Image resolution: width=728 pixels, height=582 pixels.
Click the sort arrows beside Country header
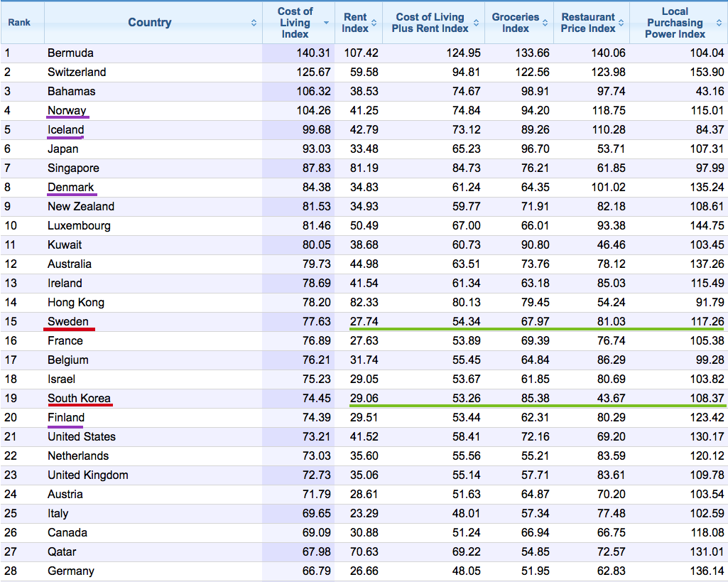254,22
